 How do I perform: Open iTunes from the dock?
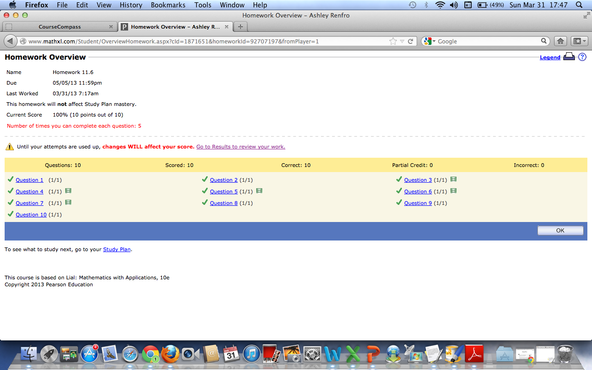point(251,354)
